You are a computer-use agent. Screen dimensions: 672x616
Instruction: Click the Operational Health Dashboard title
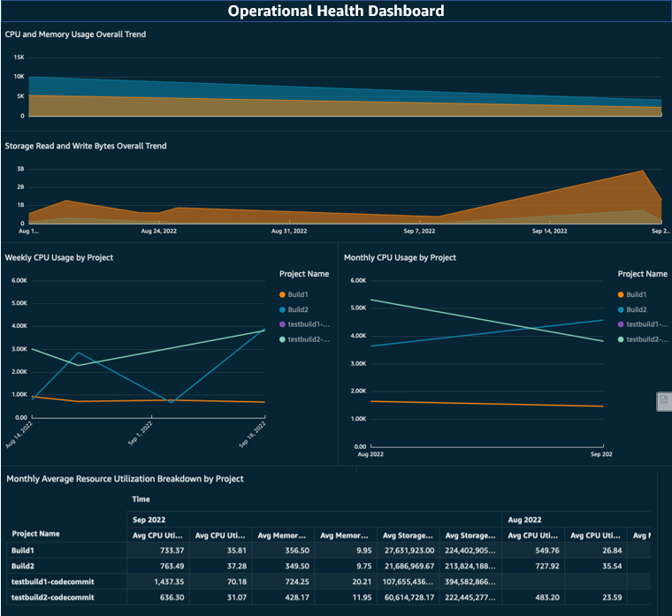click(x=336, y=11)
